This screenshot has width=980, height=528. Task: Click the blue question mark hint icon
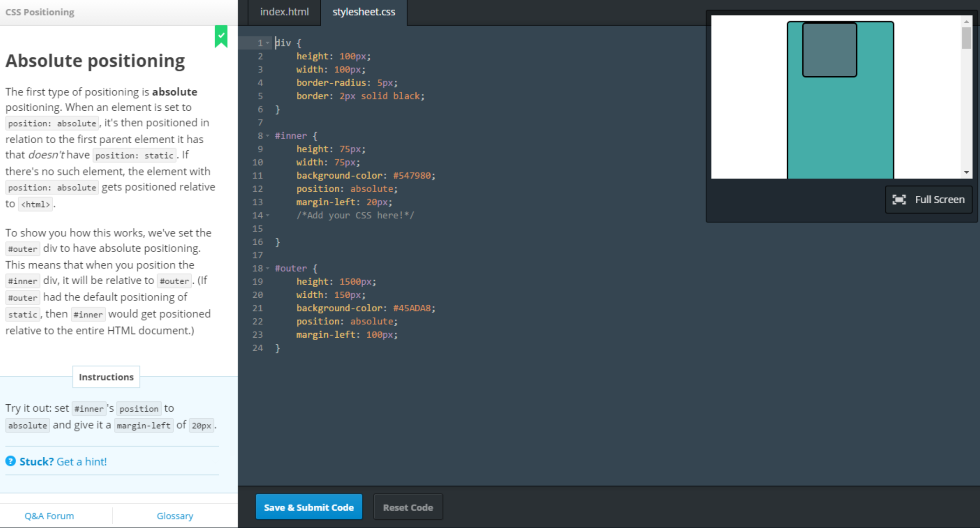click(x=10, y=461)
